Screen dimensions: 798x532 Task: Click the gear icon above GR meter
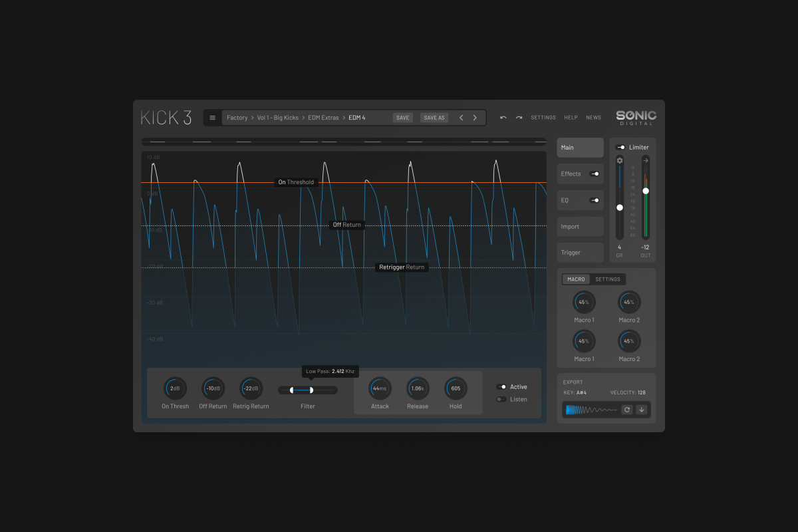click(620, 160)
